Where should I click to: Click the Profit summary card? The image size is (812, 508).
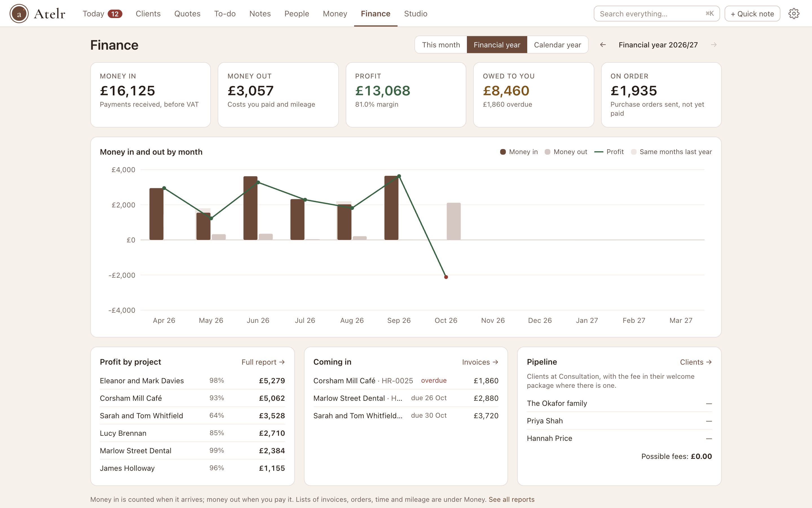(406, 95)
